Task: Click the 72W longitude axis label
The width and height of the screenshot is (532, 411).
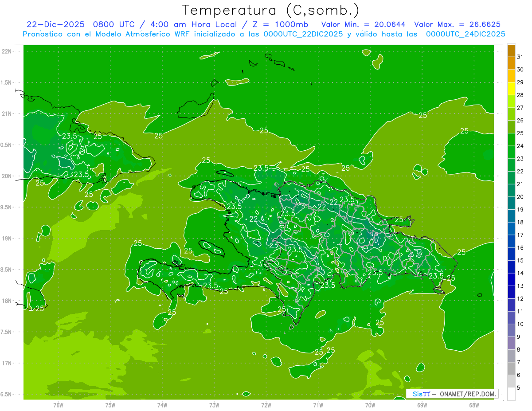Action: pos(266,405)
